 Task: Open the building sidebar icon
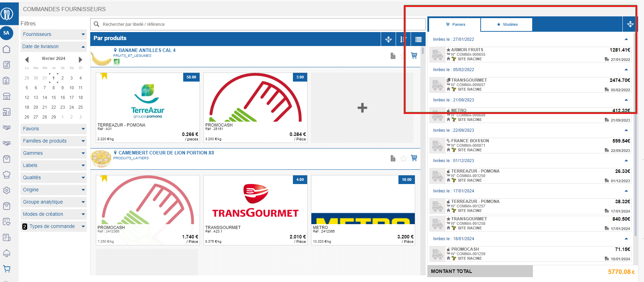[x=7, y=112]
